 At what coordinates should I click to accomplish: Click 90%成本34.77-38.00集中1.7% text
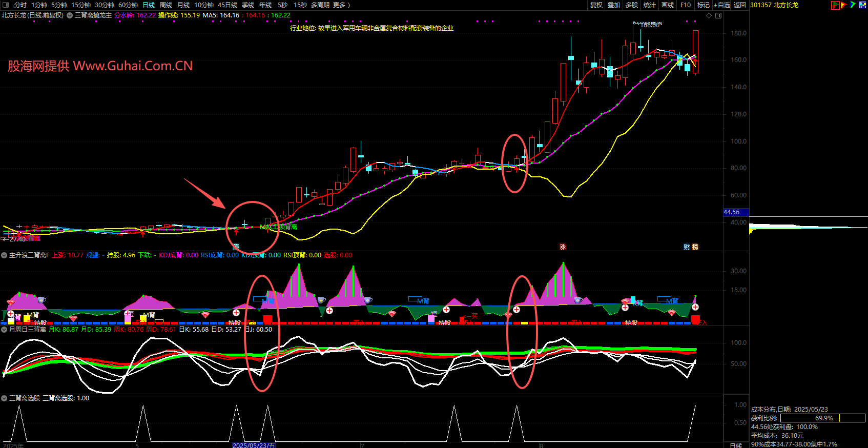pyautogui.click(x=794, y=444)
